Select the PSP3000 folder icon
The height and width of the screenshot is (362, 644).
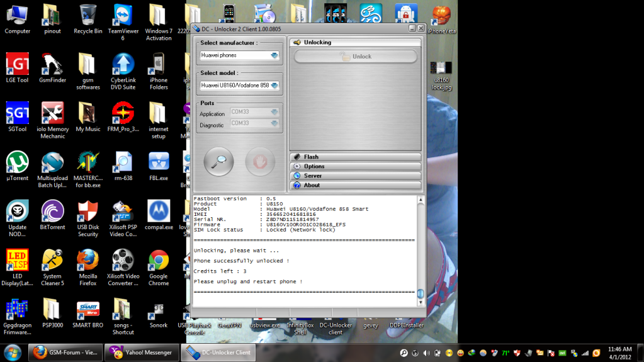(x=52, y=313)
